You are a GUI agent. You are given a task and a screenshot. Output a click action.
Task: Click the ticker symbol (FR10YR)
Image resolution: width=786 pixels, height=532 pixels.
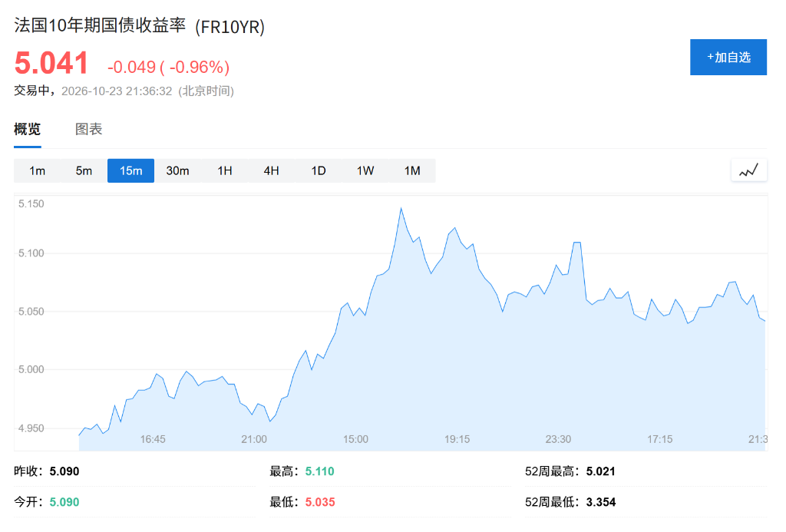point(230,27)
